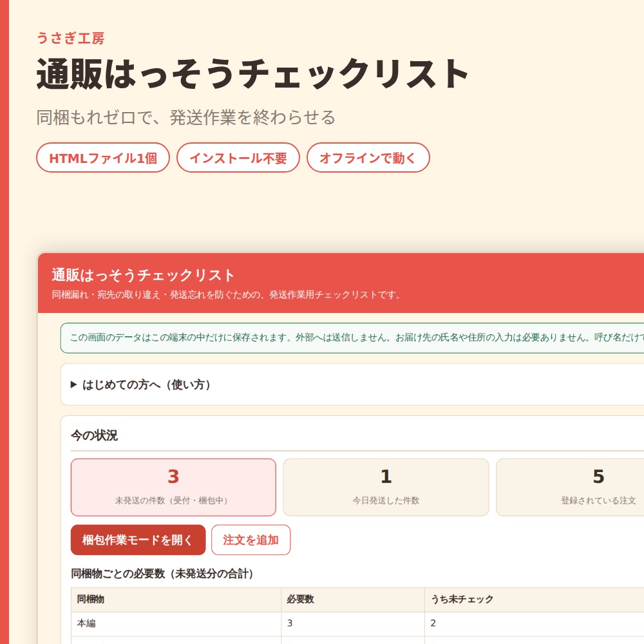Click the 必要数 column header
The image size is (644, 644).
coord(352,600)
